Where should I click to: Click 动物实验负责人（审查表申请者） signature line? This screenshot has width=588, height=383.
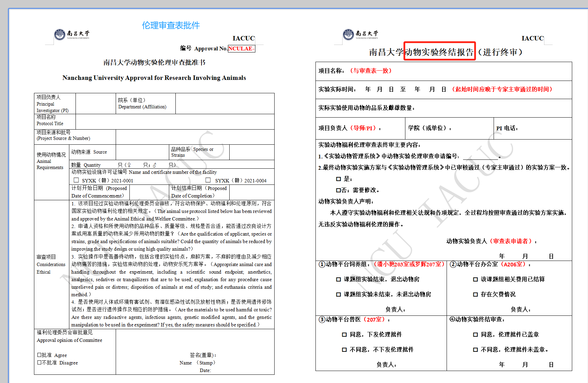[491, 241]
